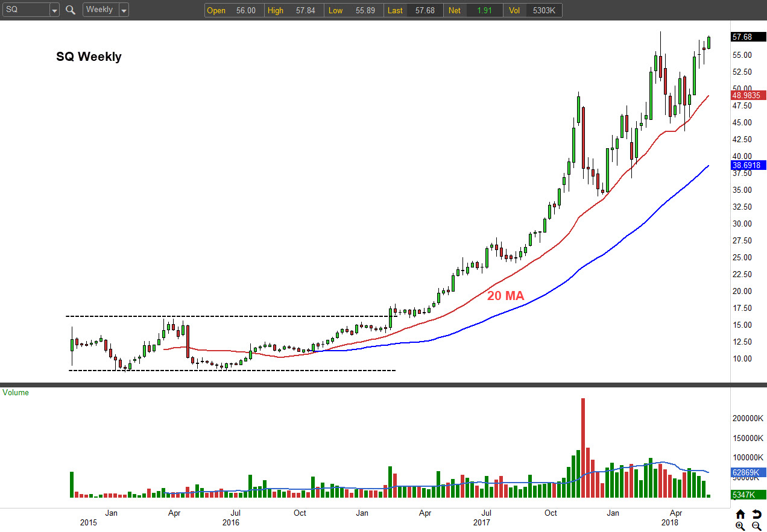
Task: Click the Low 55.89 quote field
Action: pos(353,10)
